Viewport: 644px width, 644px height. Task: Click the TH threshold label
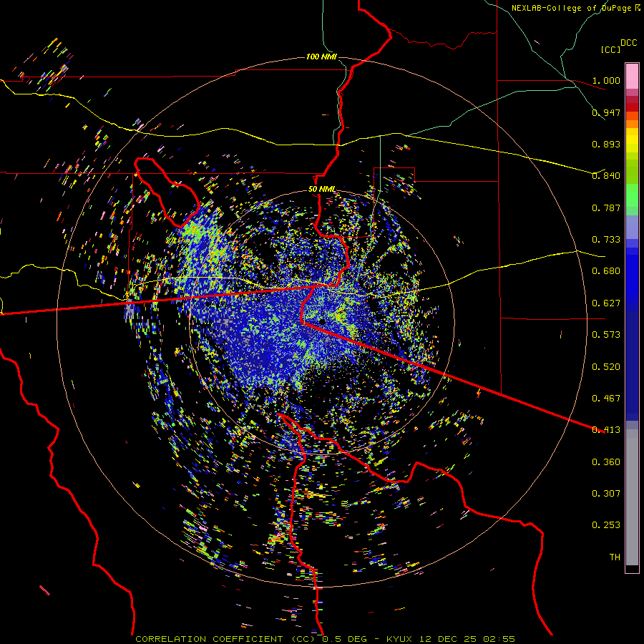[615, 557]
